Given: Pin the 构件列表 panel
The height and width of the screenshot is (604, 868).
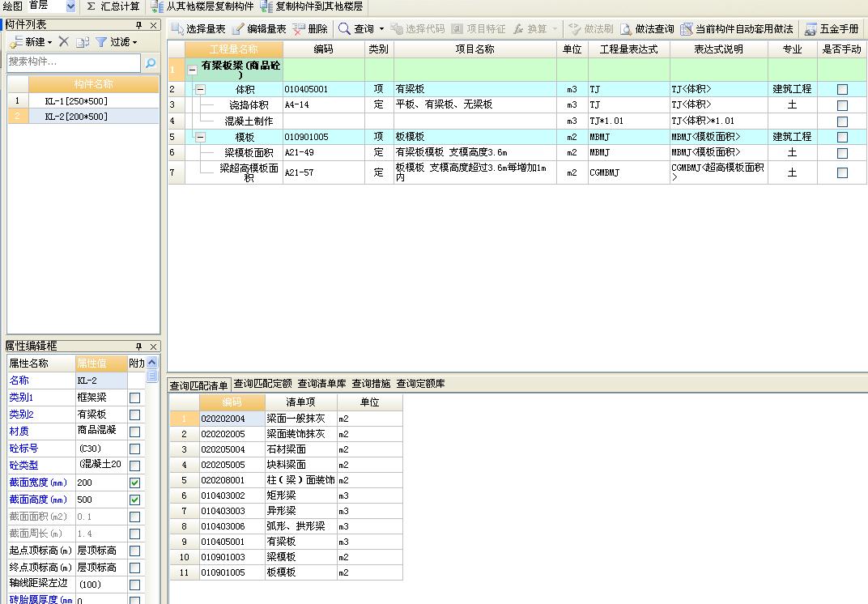Looking at the screenshot, I should tap(139, 25).
